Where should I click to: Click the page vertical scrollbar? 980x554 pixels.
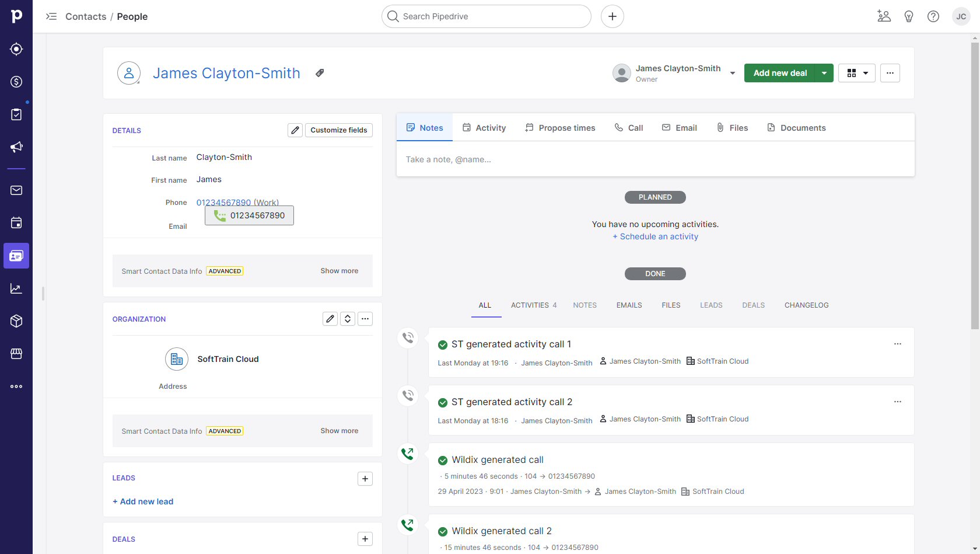point(975,187)
